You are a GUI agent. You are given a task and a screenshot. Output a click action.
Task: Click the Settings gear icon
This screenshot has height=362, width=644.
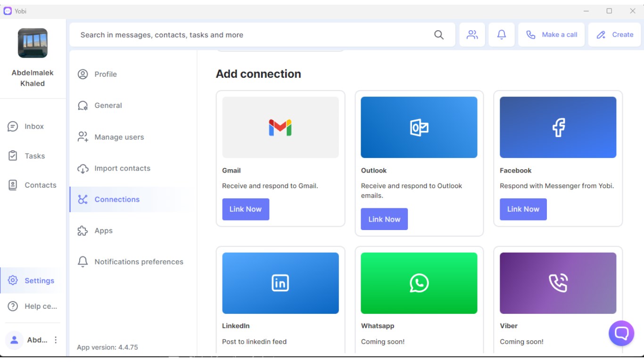[13, 280]
